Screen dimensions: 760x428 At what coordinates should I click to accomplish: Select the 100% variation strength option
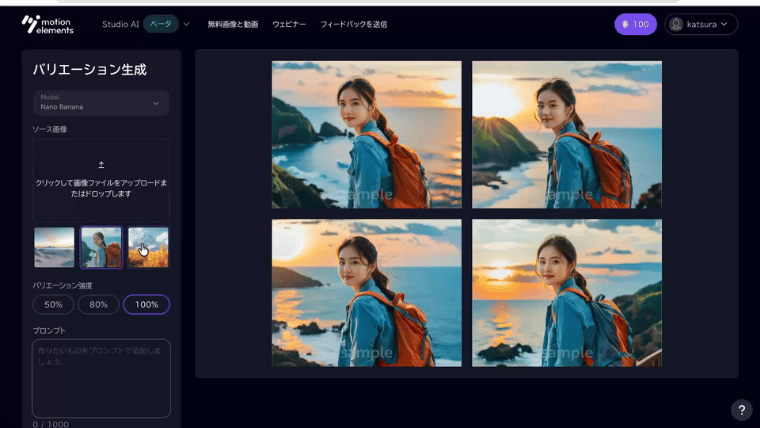(x=146, y=304)
